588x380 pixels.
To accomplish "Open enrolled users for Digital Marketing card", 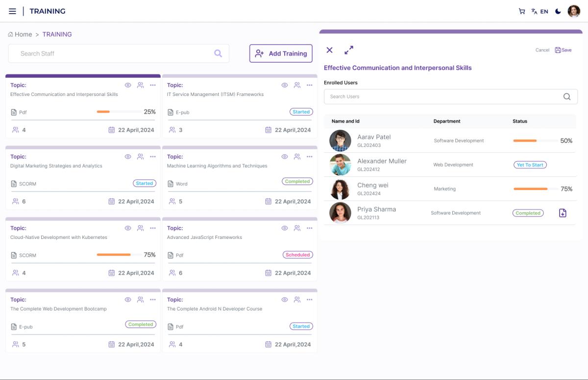I will point(141,157).
